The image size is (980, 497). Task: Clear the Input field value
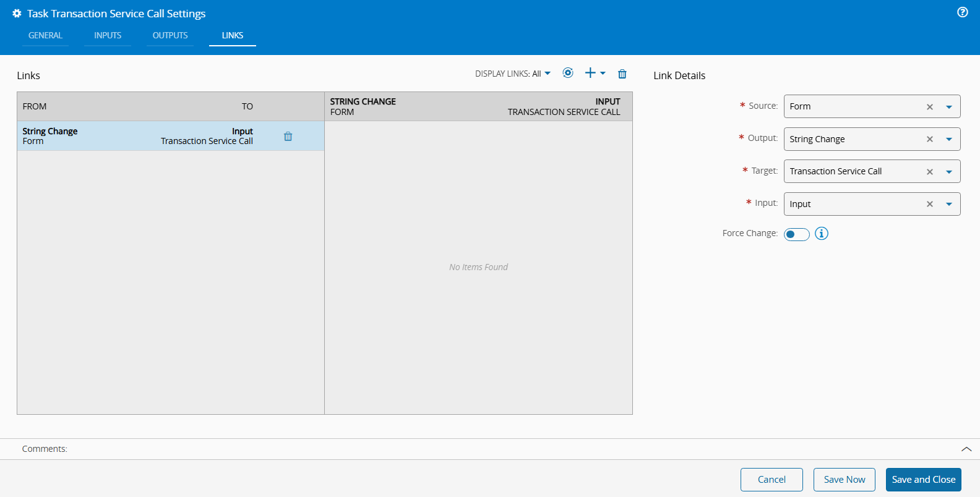(x=929, y=204)
